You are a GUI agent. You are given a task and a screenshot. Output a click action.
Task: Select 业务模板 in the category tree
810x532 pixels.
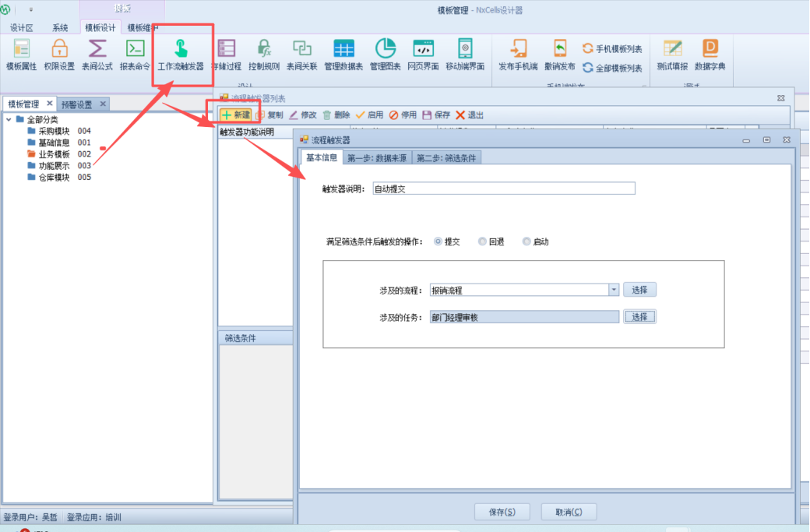pyautogui.click(x=54, y=154)
